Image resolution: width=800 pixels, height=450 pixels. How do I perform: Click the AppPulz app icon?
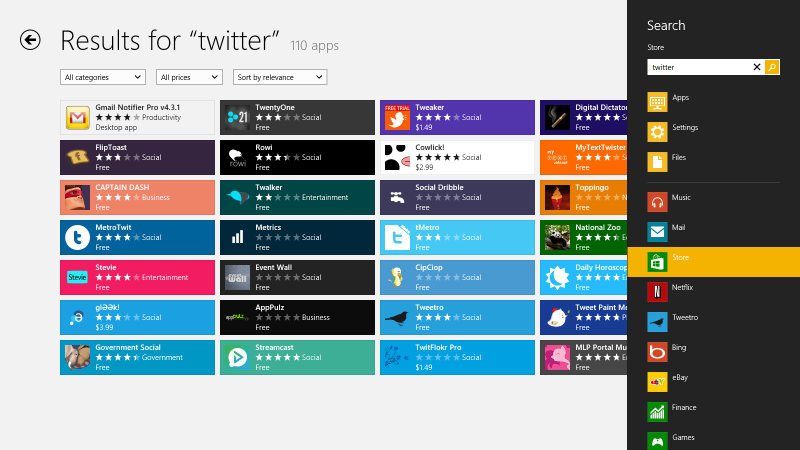click(x=237, y=317)
